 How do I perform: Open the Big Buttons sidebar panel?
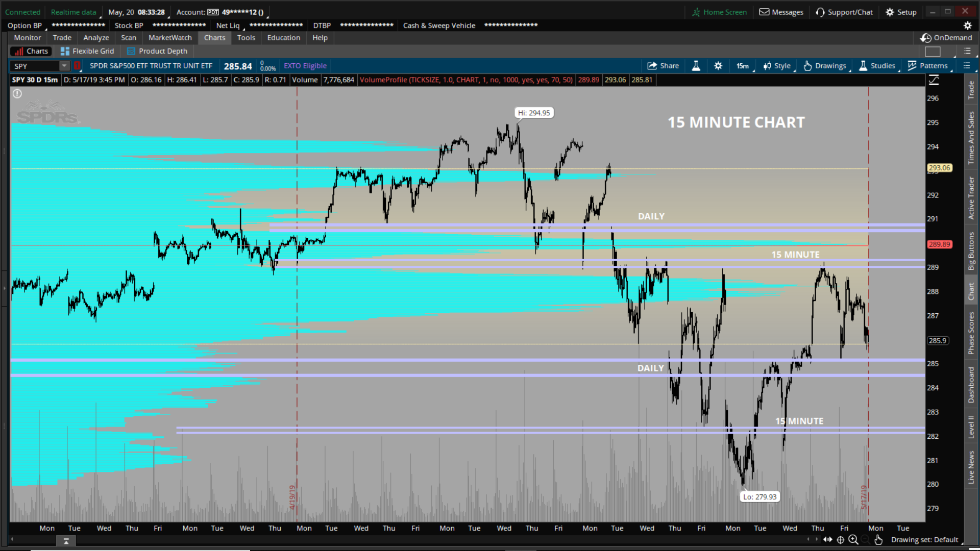(x=971, y=251)
